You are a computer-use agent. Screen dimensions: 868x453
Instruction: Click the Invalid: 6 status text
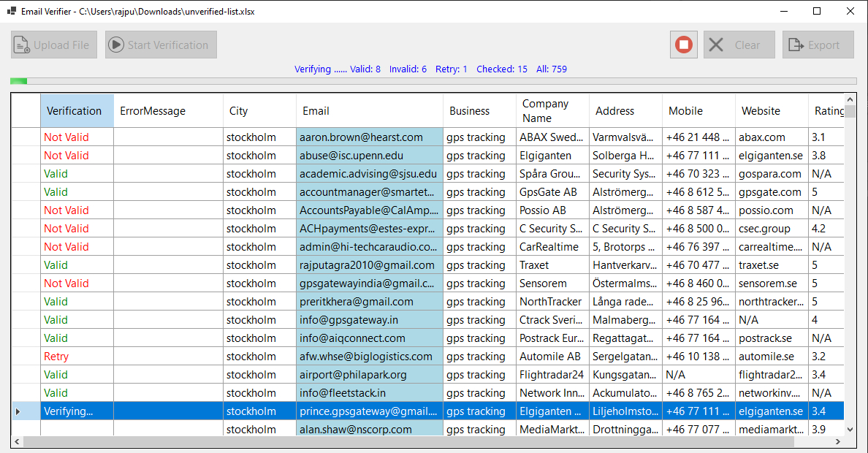tap(408, 69)
